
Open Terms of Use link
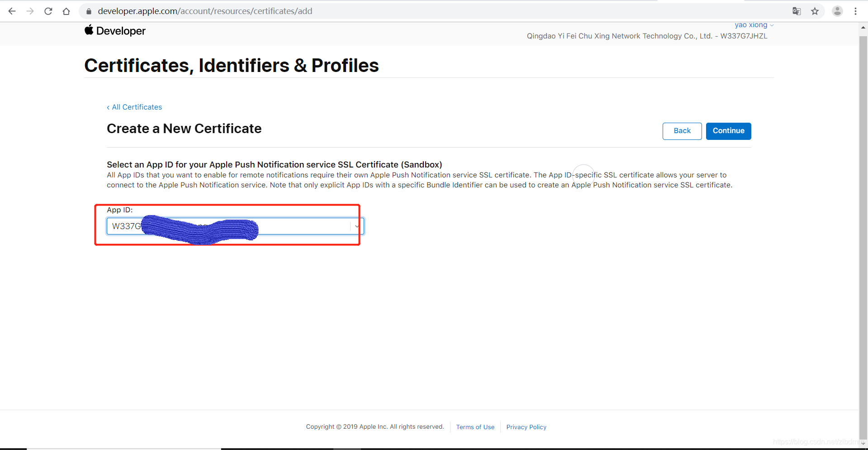click(475, 427)
